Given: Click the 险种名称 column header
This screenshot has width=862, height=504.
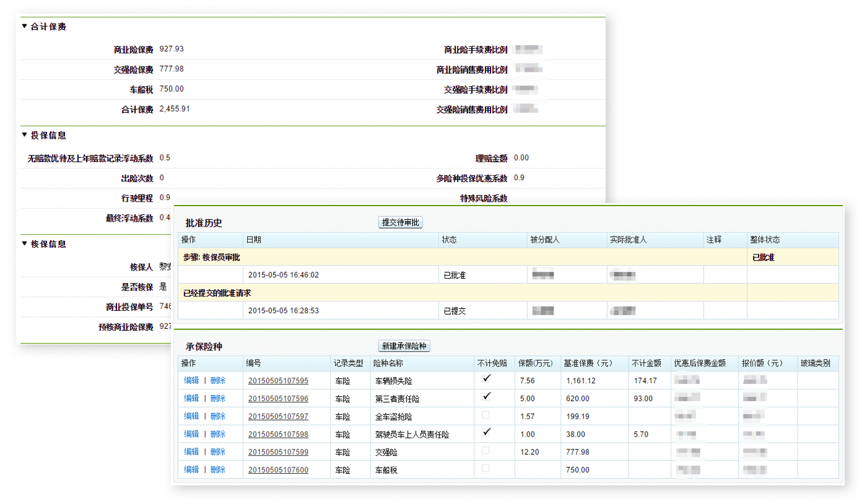Looking at the screenshot, I should coord(422,363).
